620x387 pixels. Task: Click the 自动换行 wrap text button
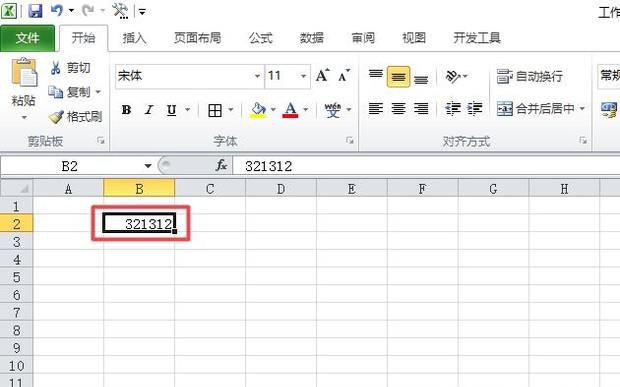click(530, 76)
